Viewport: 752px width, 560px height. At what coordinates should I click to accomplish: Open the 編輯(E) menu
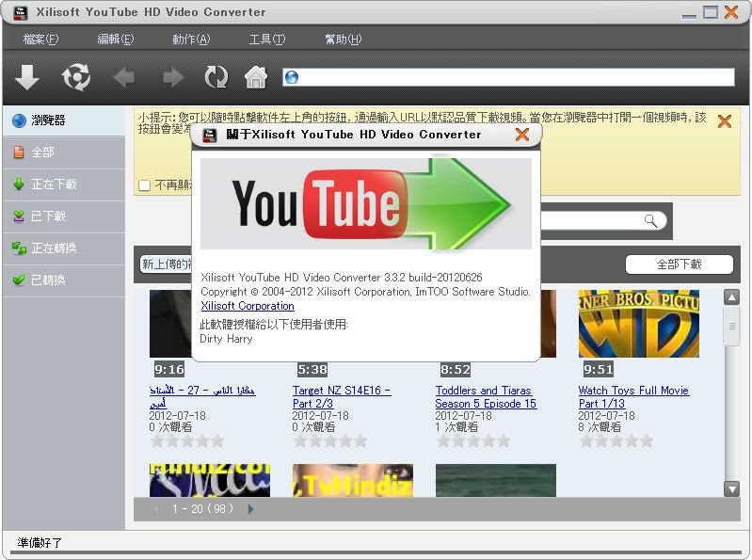[x=116, y=40]
